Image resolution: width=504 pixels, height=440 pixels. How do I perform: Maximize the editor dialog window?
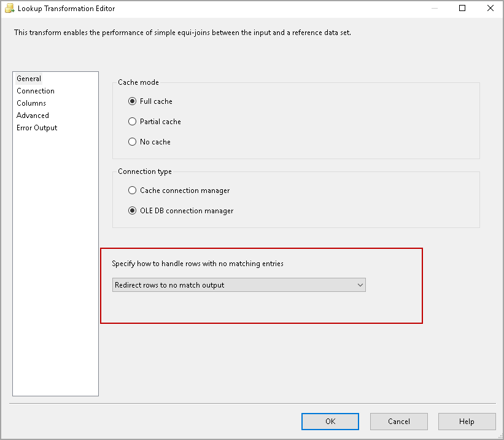(462, 9)
